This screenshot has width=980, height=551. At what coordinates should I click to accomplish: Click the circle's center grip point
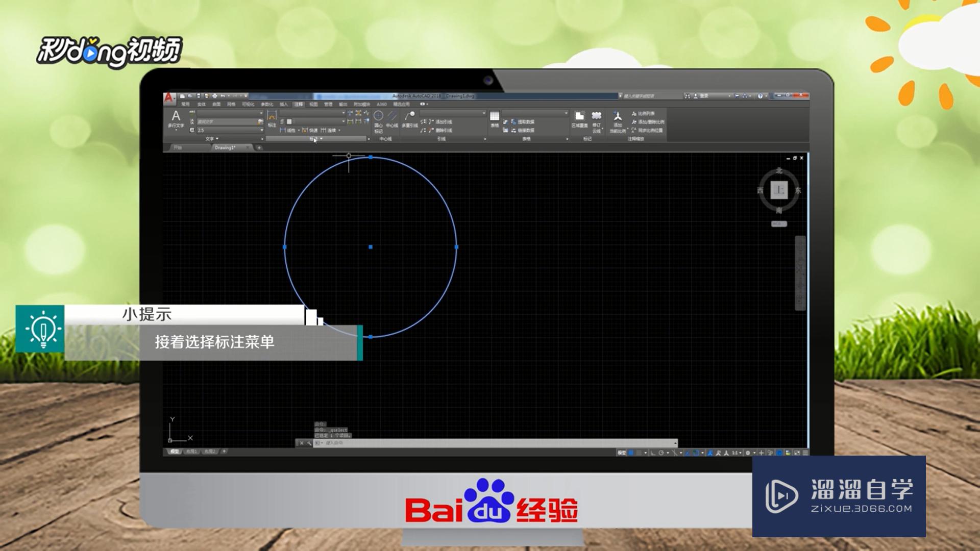click(371, 247)
